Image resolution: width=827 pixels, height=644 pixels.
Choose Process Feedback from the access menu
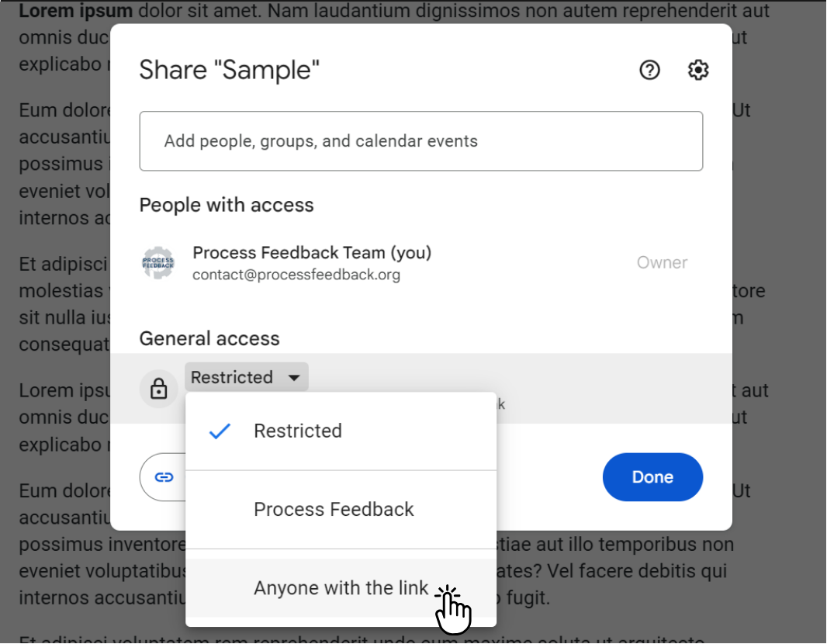pos(334,510)
